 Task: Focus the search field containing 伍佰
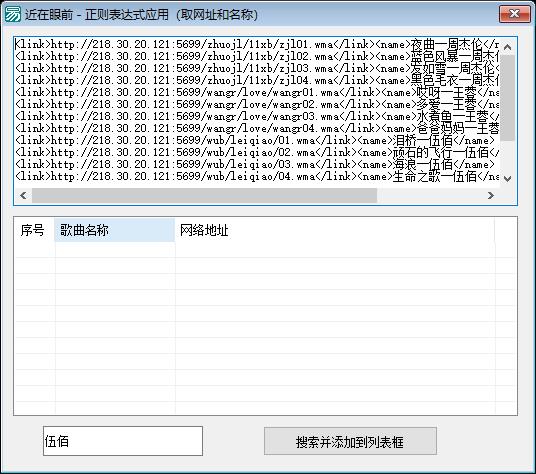click(123, 441)
